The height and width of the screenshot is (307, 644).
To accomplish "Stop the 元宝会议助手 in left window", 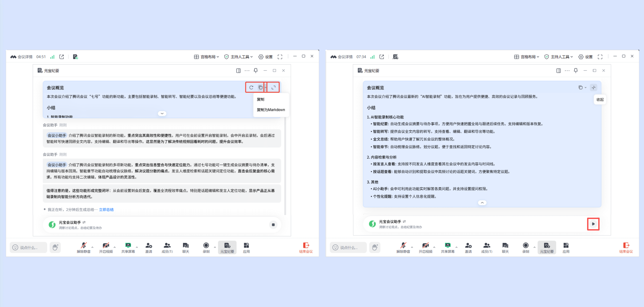I will [x=273, y=225].
